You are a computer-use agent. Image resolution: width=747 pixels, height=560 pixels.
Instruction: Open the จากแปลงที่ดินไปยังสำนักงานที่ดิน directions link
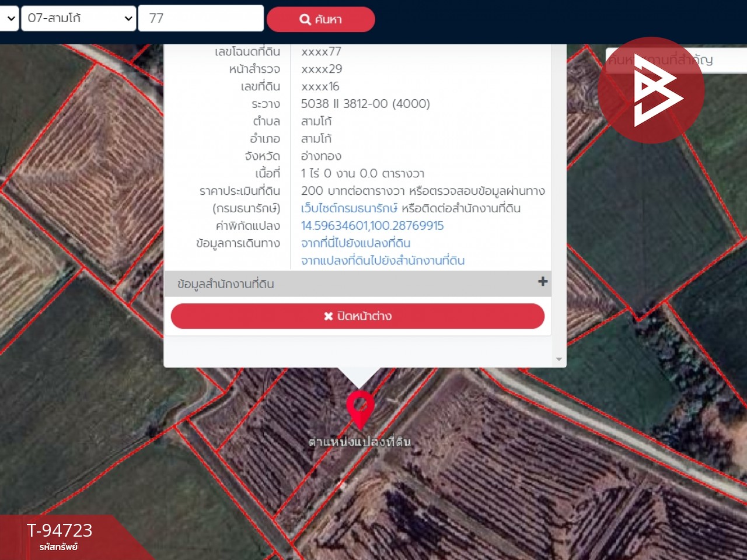[x=383, y=261]
